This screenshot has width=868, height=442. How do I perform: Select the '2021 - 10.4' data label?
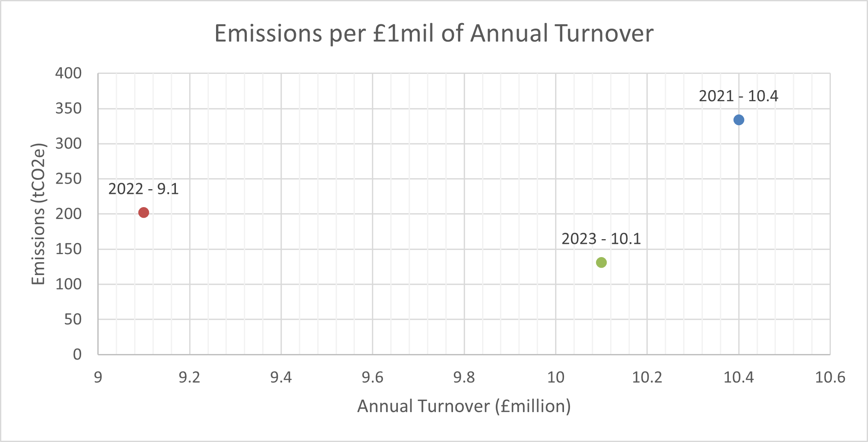click(x=739, y=96)
